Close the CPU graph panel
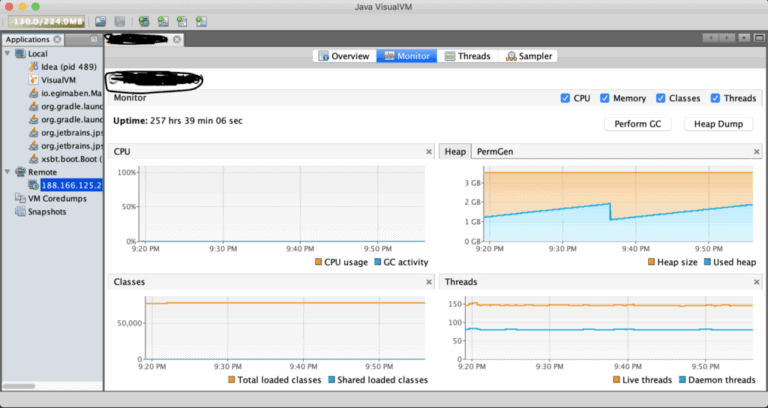768x408 pixels. point(426,152)
